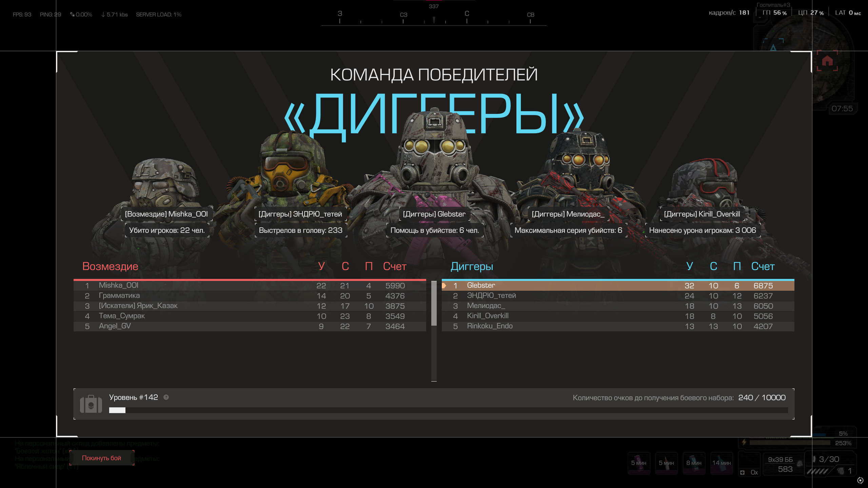
Task: Click the grenade icon in the weapon panel
Action: 841,471
